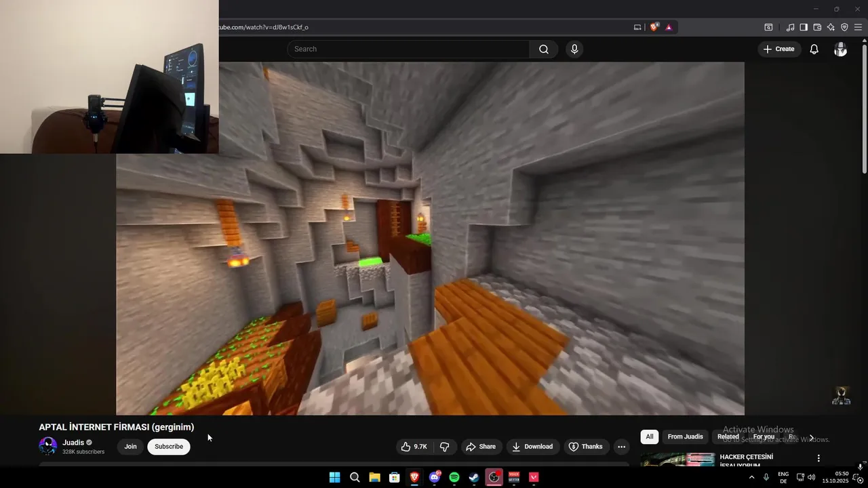Select the All filter chip
The height and width of the screenshot is (488, 868).
click(x=650, y=436)
